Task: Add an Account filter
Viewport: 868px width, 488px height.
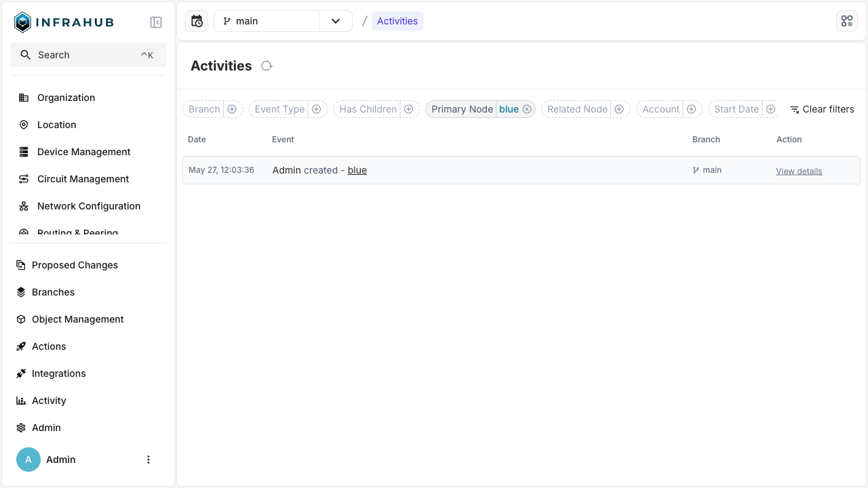Action: point(691,108)
